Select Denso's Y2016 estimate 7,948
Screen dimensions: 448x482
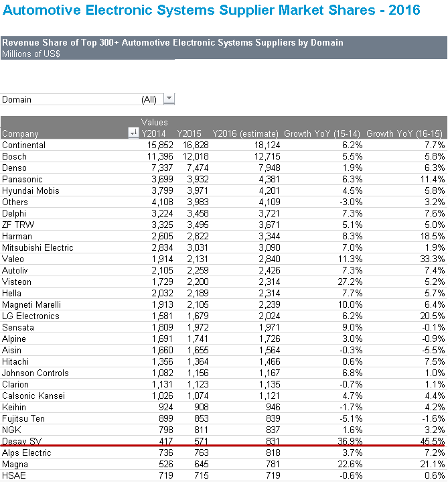pos(269,168)
